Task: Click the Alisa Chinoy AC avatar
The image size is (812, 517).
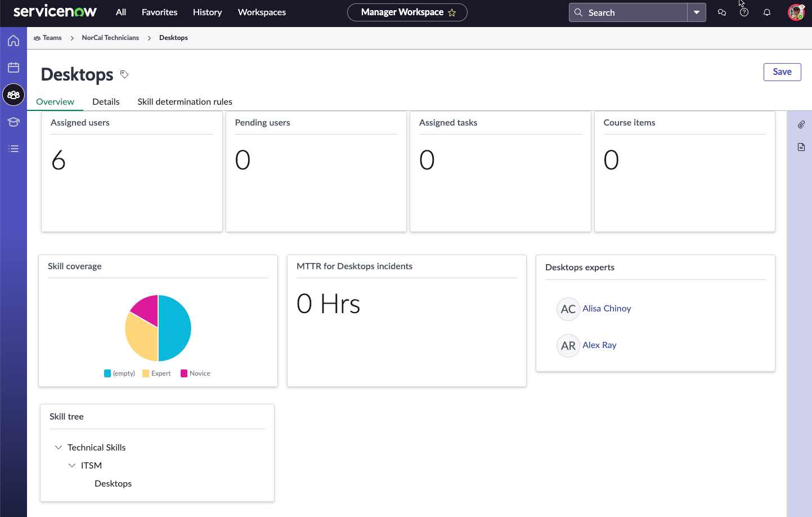Action: pos(568,309)
